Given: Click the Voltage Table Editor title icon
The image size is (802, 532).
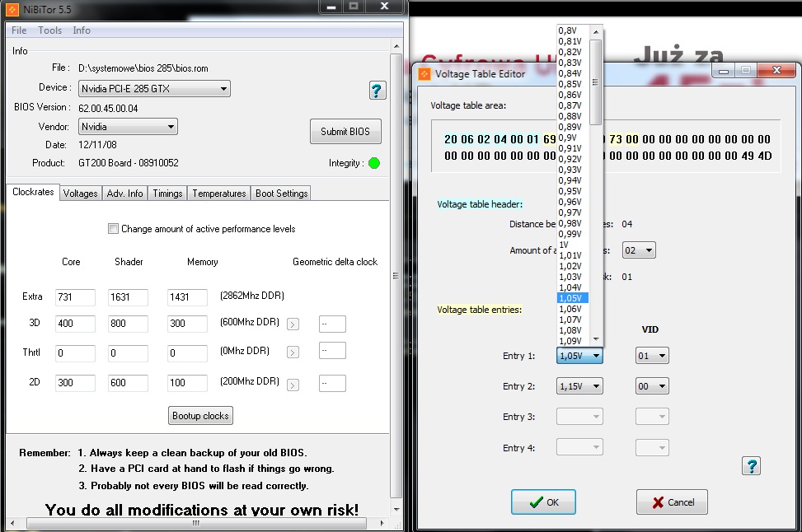Looking at the screenshot, I should click(x=424, y=73).
